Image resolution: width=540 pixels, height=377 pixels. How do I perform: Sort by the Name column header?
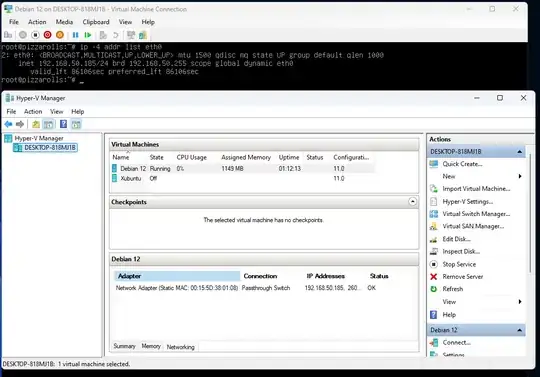click(121, 157)
